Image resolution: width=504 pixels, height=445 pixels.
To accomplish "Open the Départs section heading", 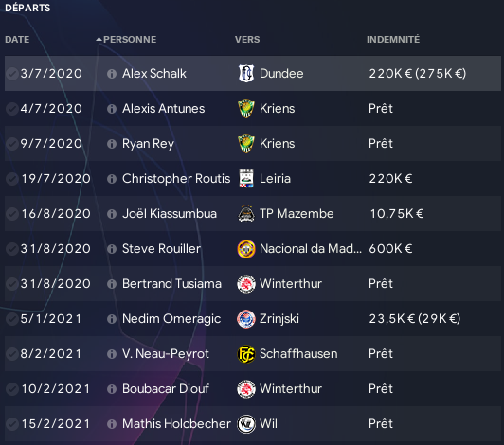I will [27, 8].
